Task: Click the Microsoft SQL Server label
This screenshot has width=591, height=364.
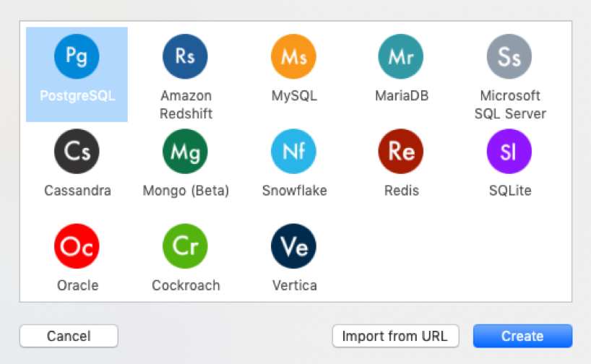Action: (x=510, y=105)
